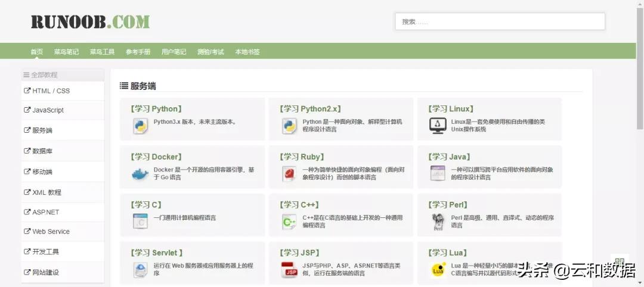Viewport: 644px width, 287px height.
Task: Click the list icon beside 服务端 heading
Action: pyautogui.click(x=123, y=86)
